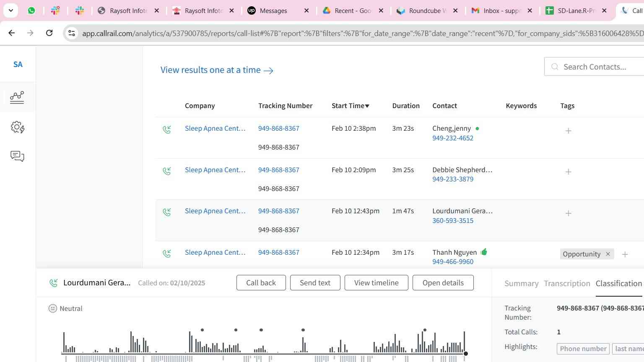The height and width of the screenshot is (362, 644).
Task: Switch to the WhatsApp tab
Action: [x=31, y=10]
